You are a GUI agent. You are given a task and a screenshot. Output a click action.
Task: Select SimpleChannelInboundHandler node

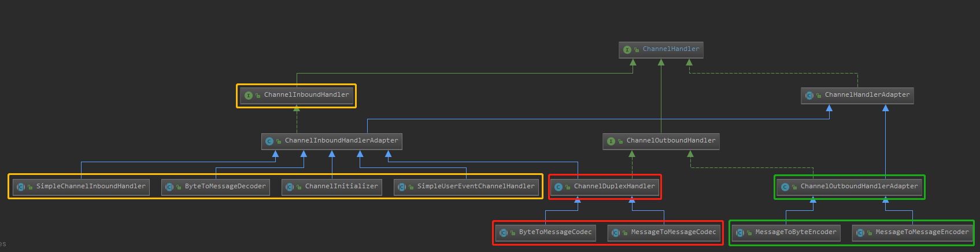tap(81, 187)
